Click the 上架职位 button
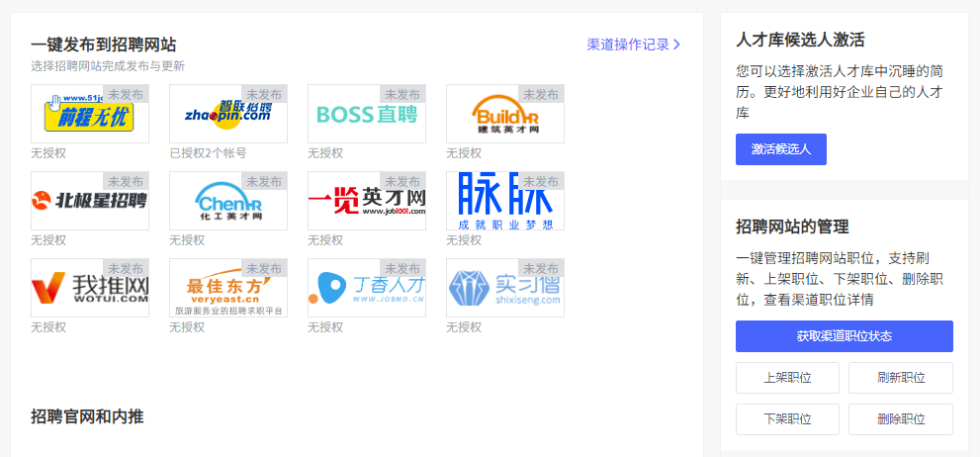Image resolution: width=980 pixels, height=457 pixels. coord(787,378)
